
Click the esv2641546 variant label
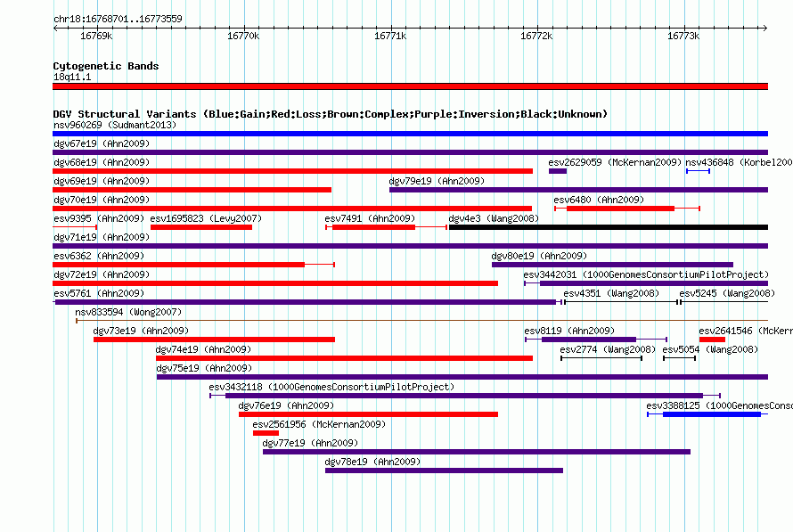click(746, 331)
